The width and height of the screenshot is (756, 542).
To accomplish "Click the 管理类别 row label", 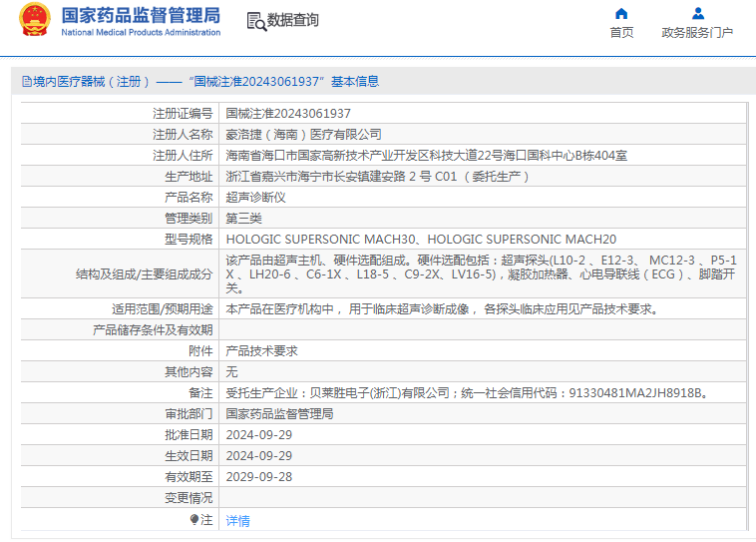I will (189, 219).
